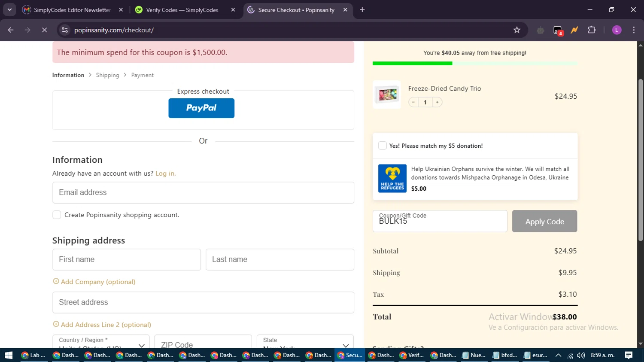Open the Extensions puzzle piece menu

[x=592, y=30]
